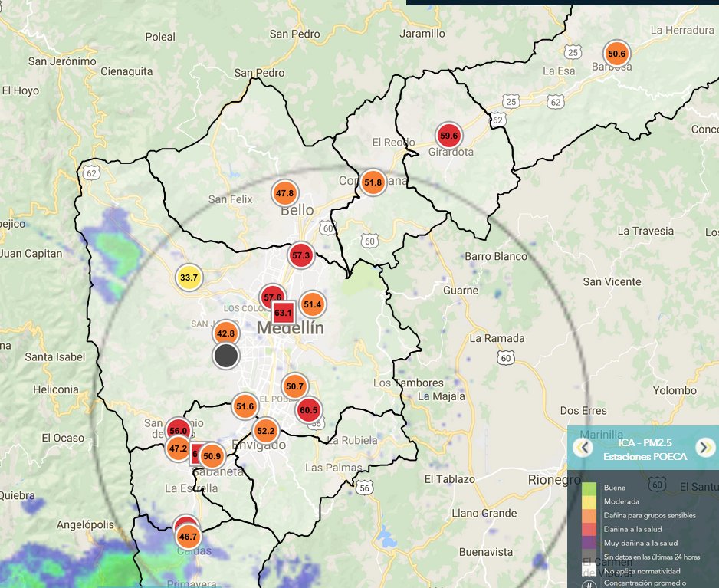
Task: Select the 46.7 station marker at Caldas
Action: click(x=188, y=537)
